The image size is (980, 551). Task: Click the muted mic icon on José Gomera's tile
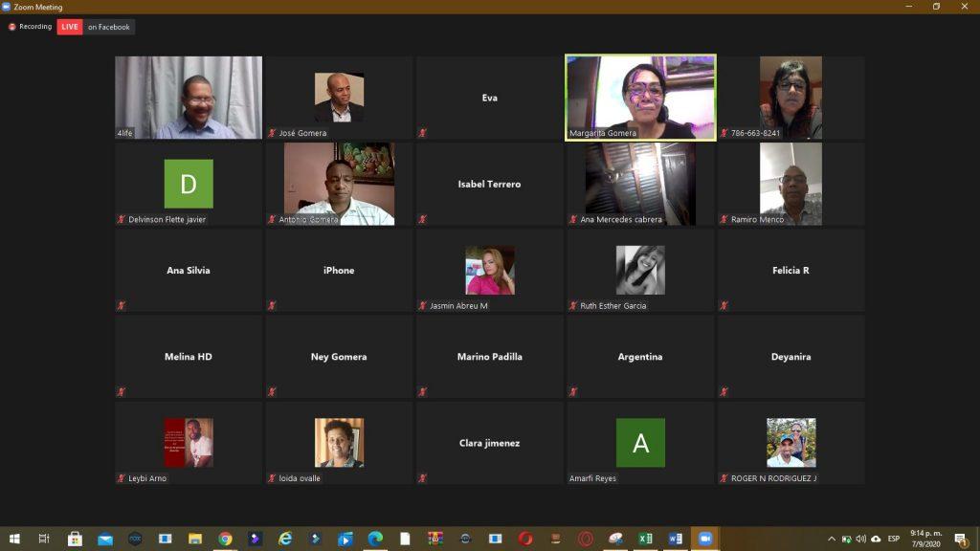coord(272,133)
